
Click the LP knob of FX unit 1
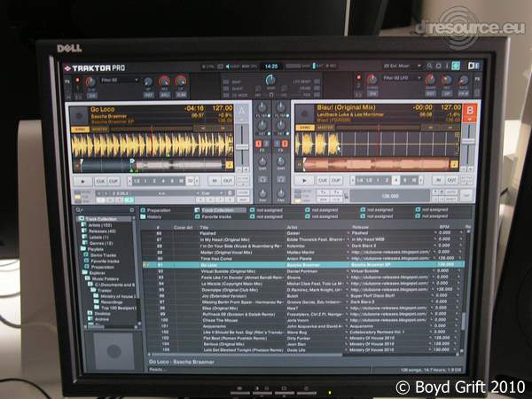[181, 81]
